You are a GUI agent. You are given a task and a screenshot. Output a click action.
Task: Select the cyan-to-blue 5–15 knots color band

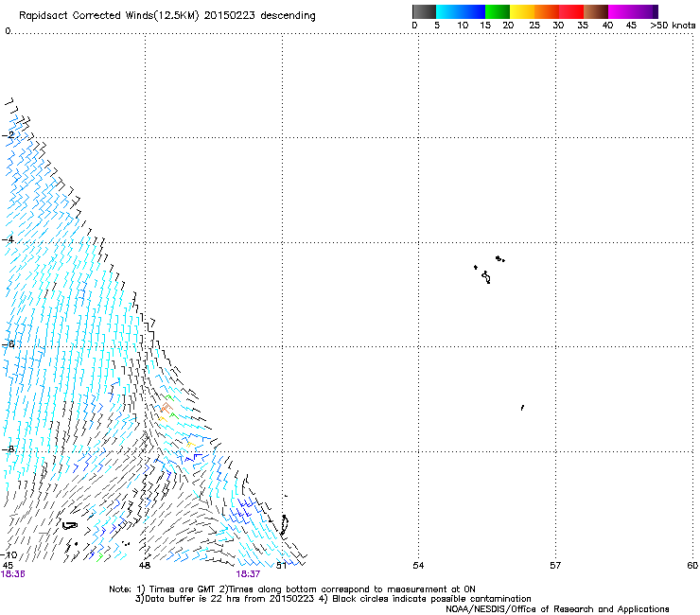coord(461,11)
